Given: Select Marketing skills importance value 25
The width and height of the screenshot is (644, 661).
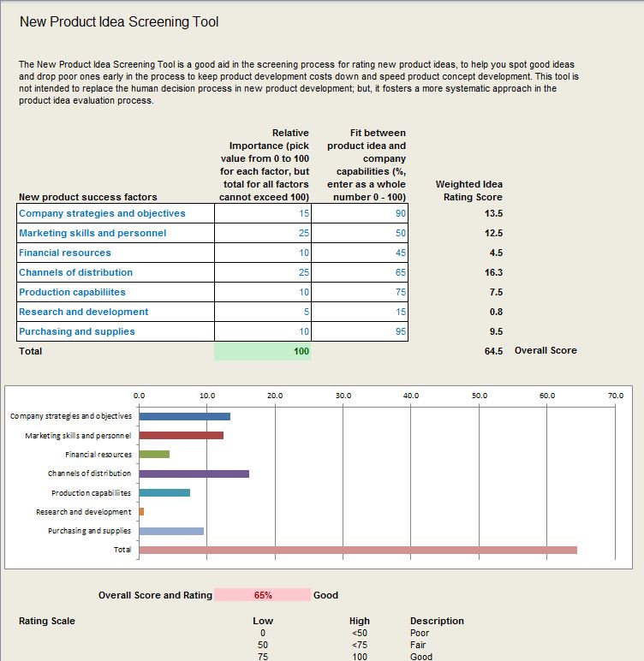Looking at the screenshot, I should [263, 233].
